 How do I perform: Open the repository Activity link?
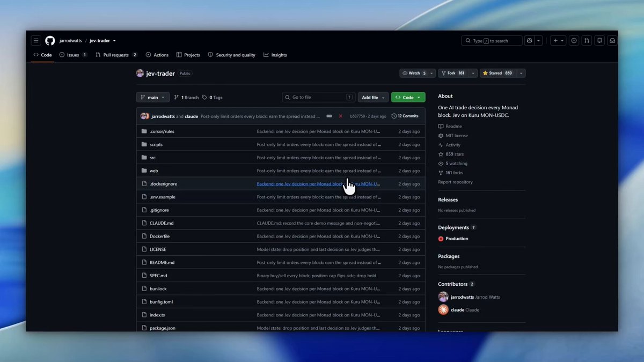449,145
